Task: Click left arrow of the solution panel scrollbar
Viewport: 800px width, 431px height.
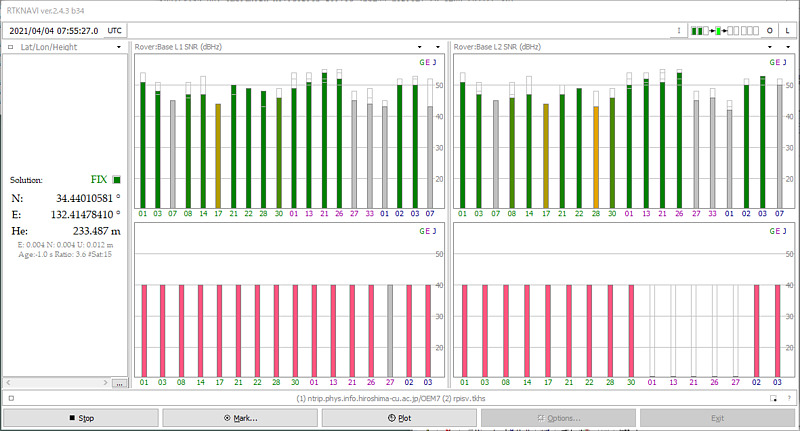Action: click(9, 383)
